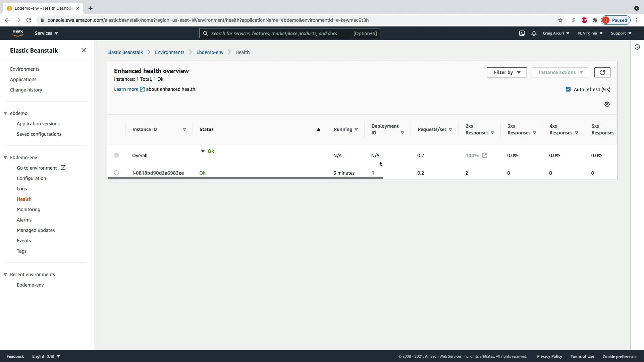The width and height of the screenshot is (644, 362).
Task: Click the AWS logo home icon
Action: 18,33
